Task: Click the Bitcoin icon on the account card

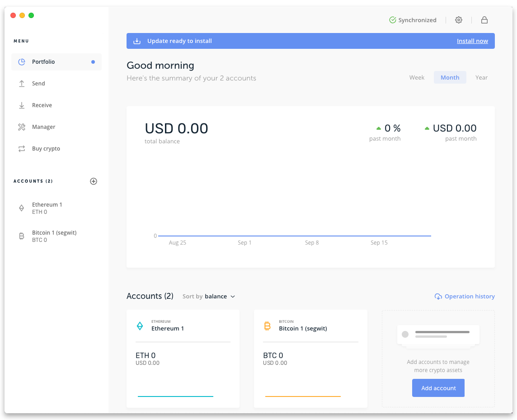Action: pyautogui.click(x=267, y=325)
